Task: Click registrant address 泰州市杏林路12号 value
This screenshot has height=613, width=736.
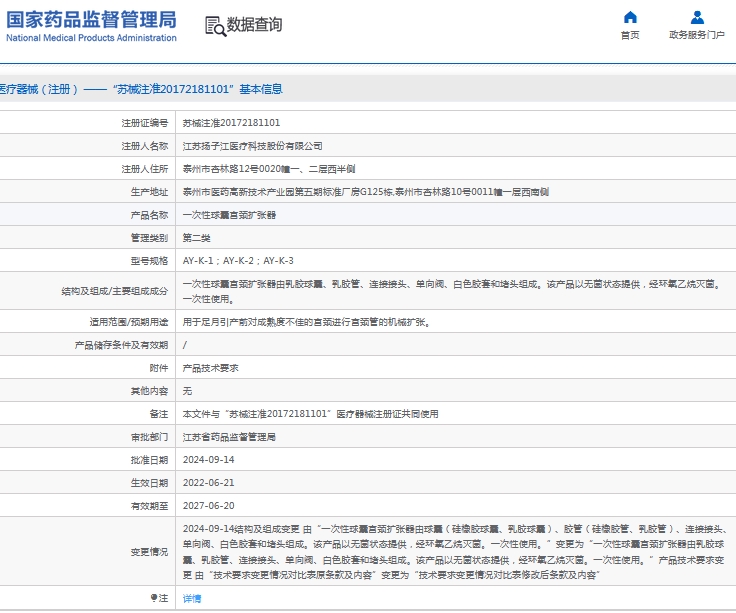Action: pyautogui.click(x=268, y=169)
